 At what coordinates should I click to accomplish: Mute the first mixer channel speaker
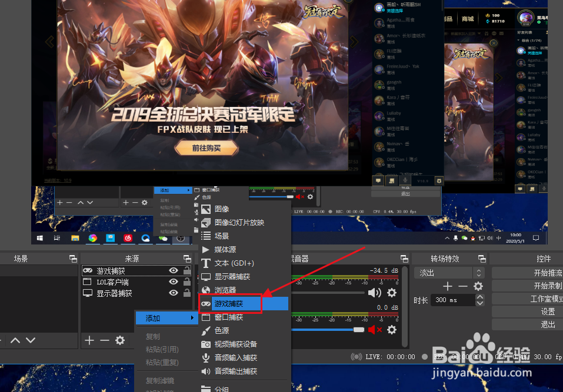pyautogui.click(x=375, y=293)
